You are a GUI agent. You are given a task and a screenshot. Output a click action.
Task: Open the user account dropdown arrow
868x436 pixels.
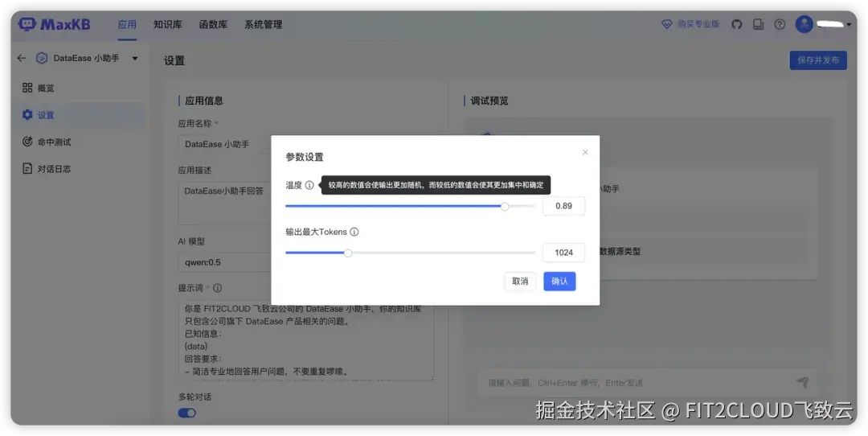pyautogui.click(x=850, y=24)
